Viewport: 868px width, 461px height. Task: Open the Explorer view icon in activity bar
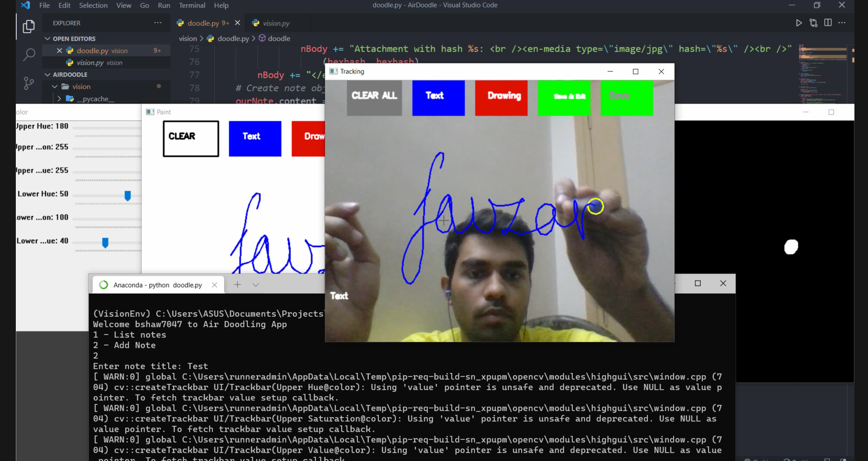tap(28, 27)
